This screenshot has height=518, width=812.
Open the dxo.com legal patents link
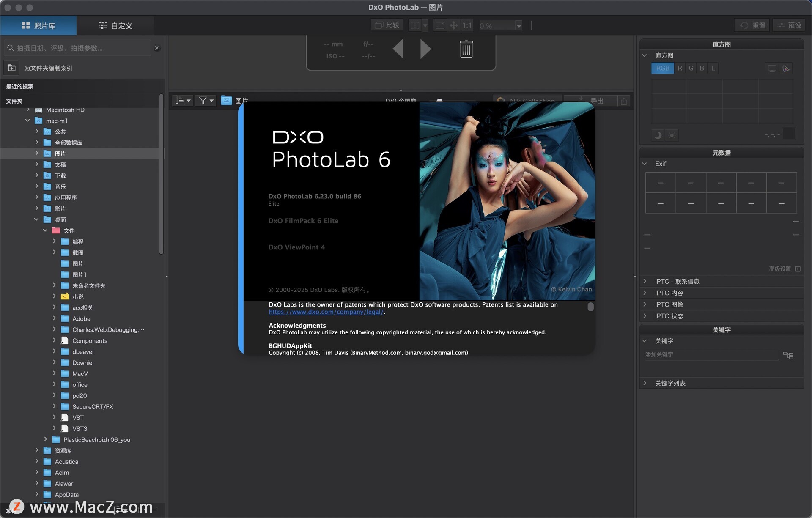tap(326, 312)
